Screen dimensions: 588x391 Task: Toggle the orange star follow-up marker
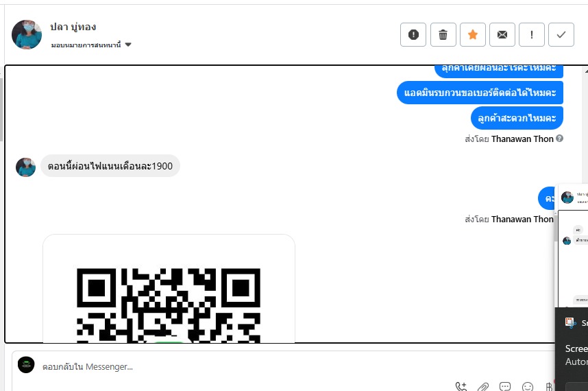tap(472, 34)
